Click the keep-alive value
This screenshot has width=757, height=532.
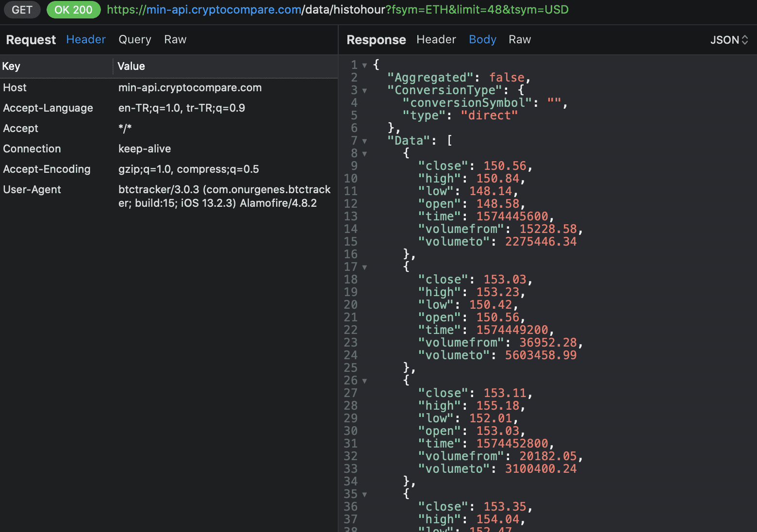145,149
